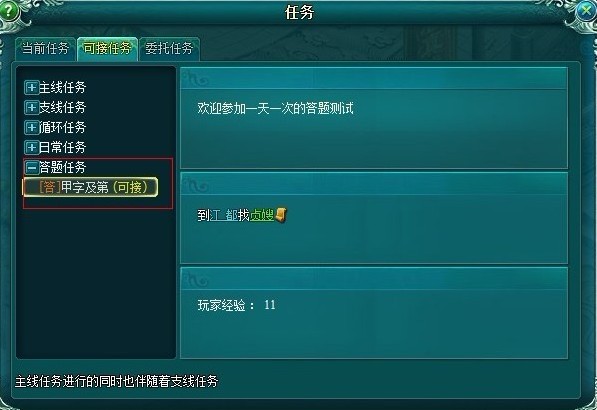Screen dimensions: 597x410
Task: Select the 日常任务 category label
Action: pos(62,147)
